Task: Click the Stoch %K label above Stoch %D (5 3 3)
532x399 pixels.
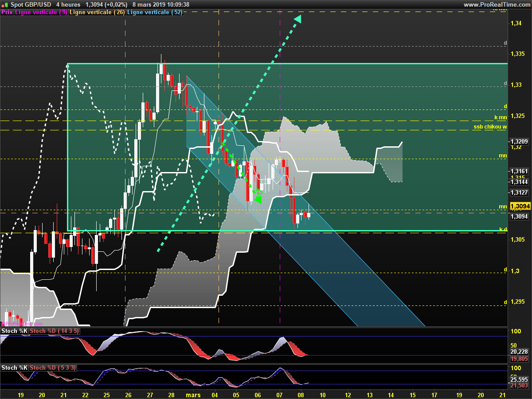Action: (15, 368)
